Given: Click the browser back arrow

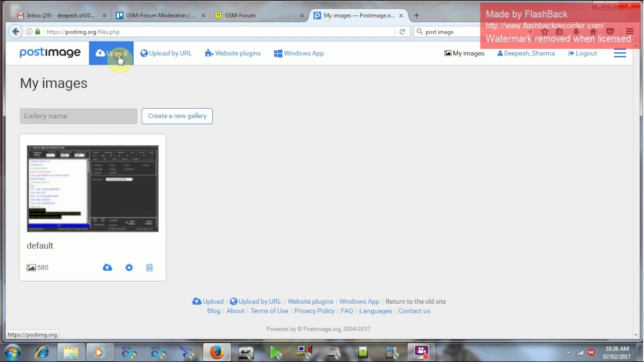Looking at the screenshot, I should tap(16, 32).
